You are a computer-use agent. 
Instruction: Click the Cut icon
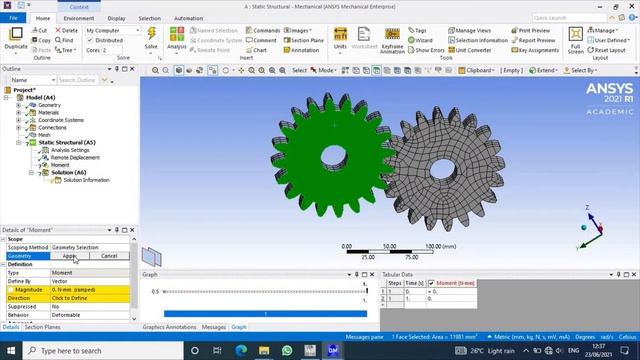coord(40,31)
